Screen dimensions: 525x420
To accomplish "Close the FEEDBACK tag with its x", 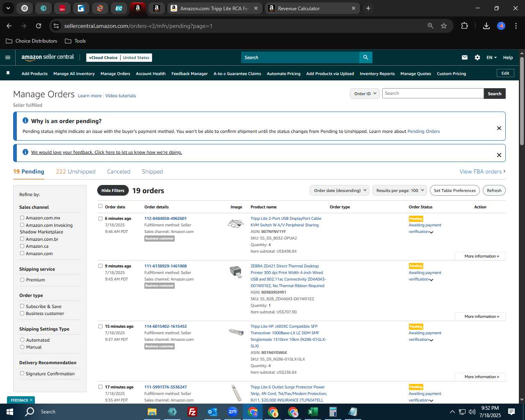I will 31,400.
